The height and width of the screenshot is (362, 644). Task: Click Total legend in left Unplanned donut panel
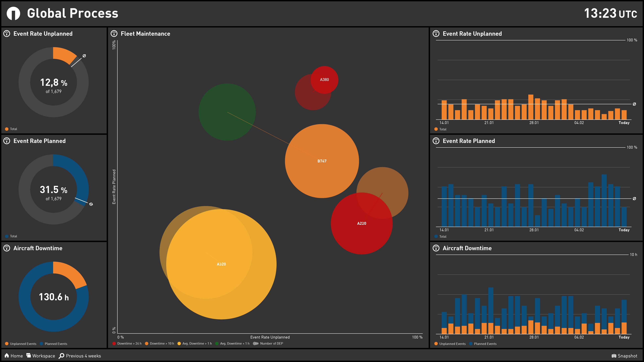11,129
